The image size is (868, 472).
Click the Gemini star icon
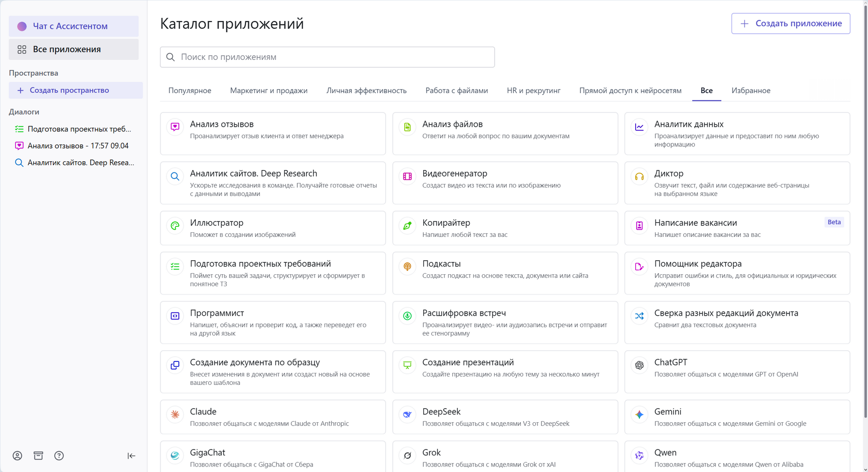pos(639,415)
